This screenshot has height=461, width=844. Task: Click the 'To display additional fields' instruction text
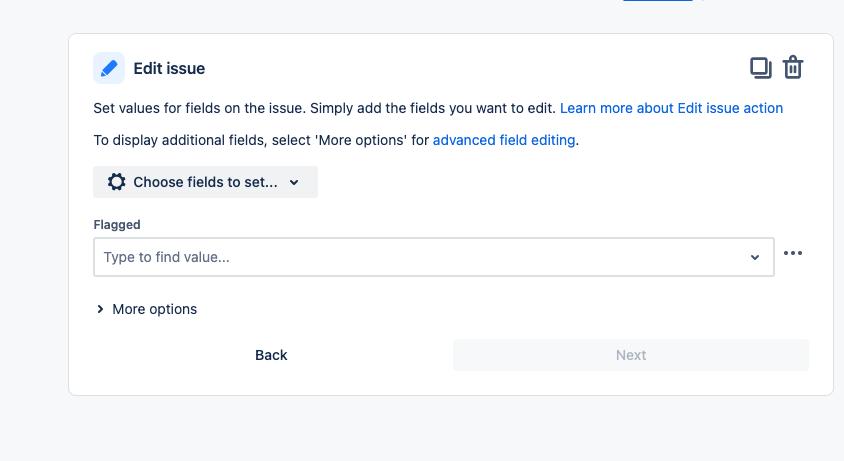[x=260, y=141]
